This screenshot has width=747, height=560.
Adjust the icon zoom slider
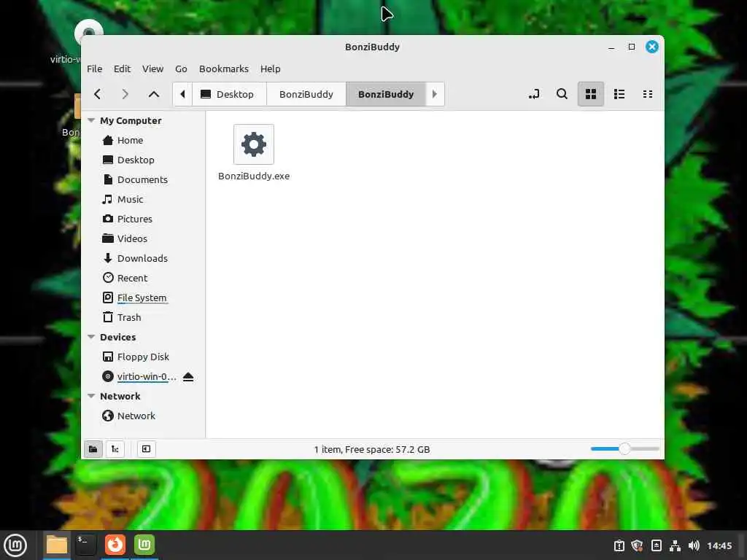coord(624,448)
